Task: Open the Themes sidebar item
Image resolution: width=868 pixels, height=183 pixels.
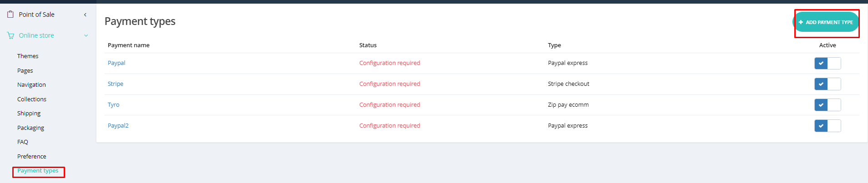Action: pos(28,56)
